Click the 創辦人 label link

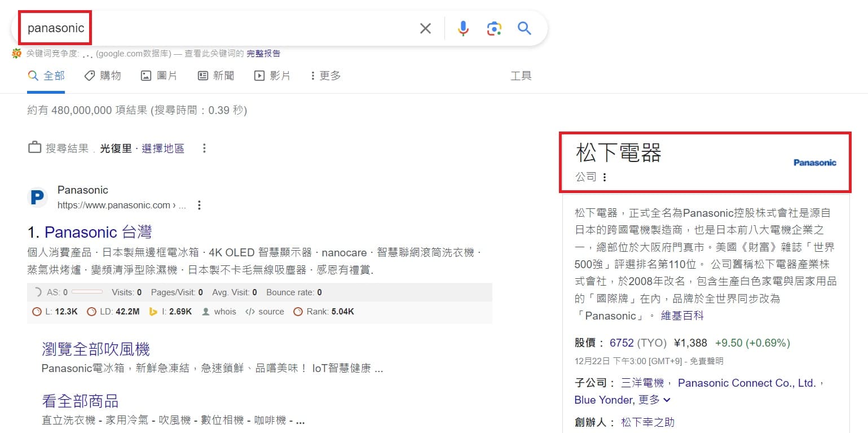click(x=591, y=422)
